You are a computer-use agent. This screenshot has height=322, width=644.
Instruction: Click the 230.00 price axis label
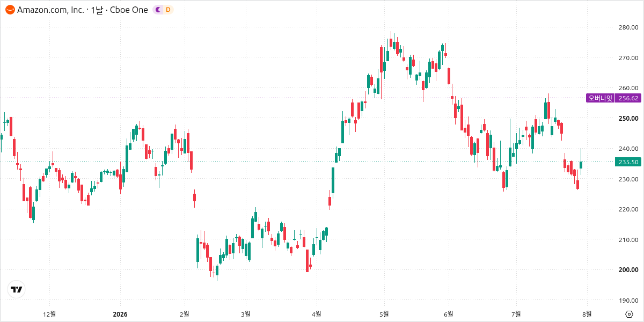[628, 179]
